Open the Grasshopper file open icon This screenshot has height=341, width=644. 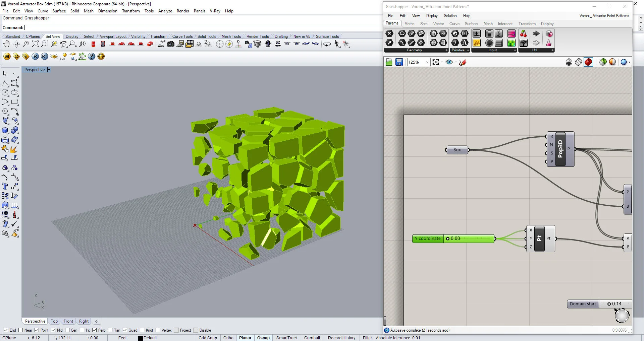tap(389, 62)
